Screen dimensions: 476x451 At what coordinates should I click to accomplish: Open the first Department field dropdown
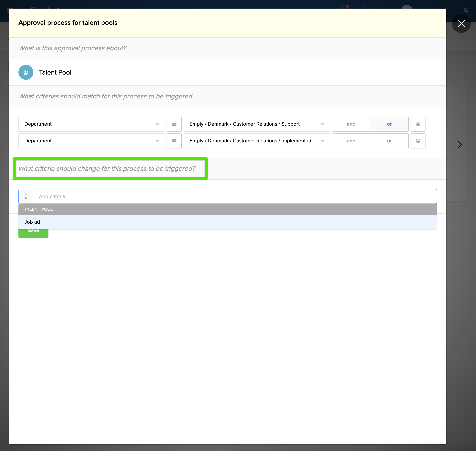91,124
